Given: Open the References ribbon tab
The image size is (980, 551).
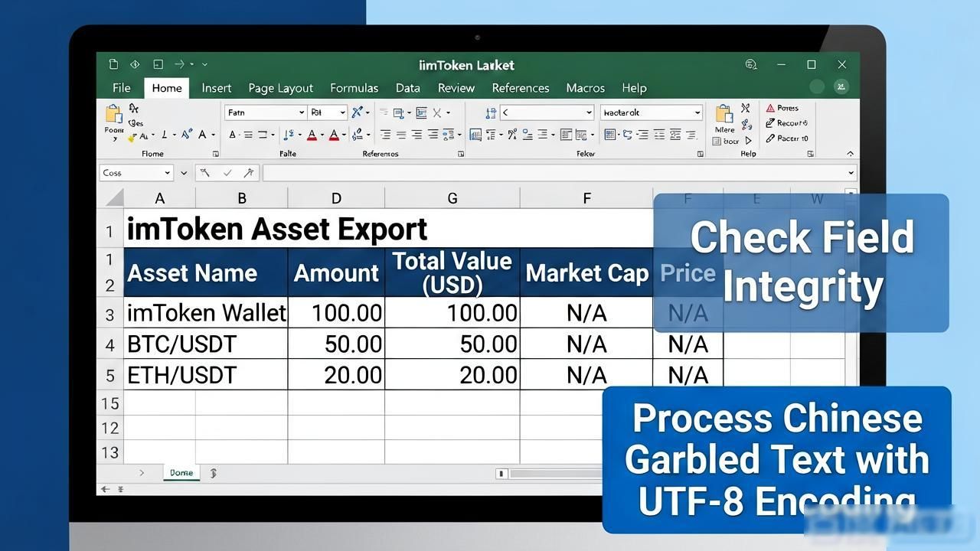Looking at the screenshot, I should point(520,88).
